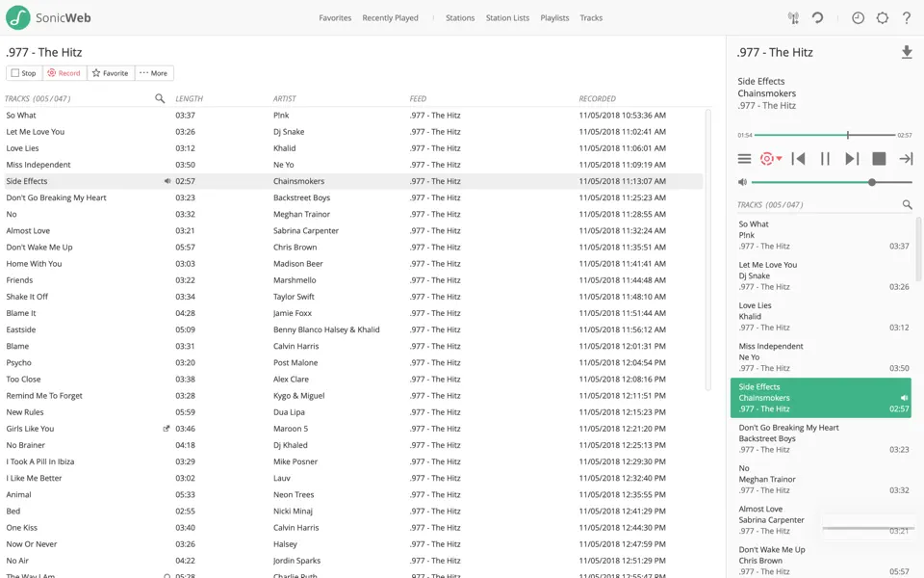This screenshot has height=578, width=924.
Task: Toggle Favorite for this station
Action: click(110, 73)
